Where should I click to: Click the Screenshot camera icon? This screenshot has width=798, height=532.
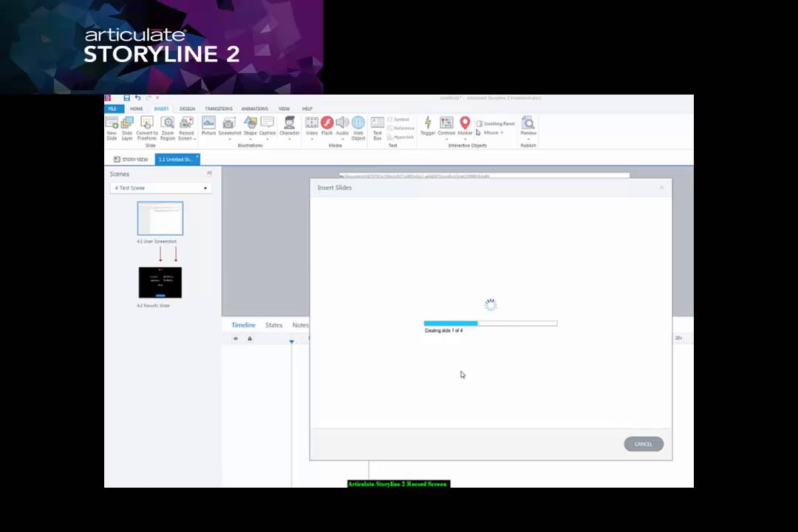[229, 123]
